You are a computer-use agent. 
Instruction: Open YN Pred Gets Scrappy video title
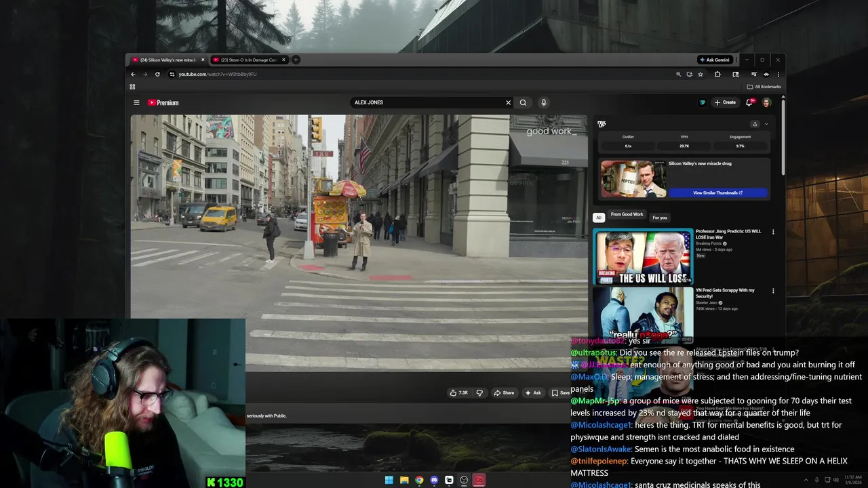point(725,293)
